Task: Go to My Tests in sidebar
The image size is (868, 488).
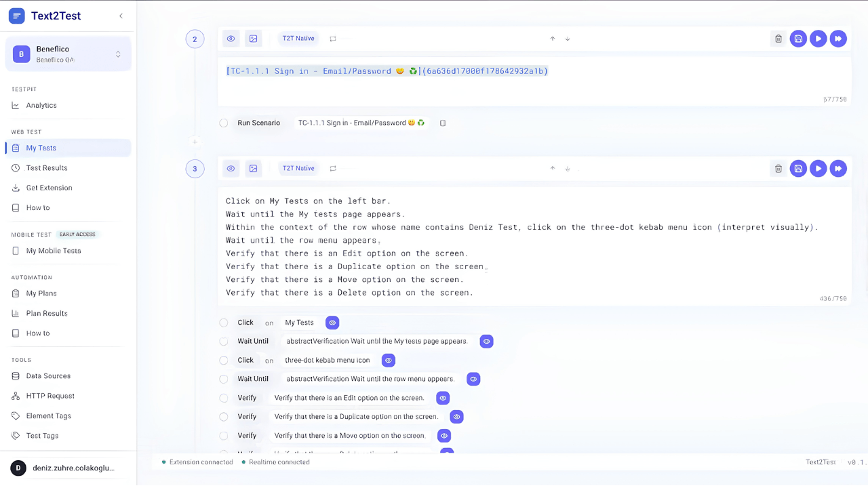Action: pyautogui.click(x=68, y=148)
